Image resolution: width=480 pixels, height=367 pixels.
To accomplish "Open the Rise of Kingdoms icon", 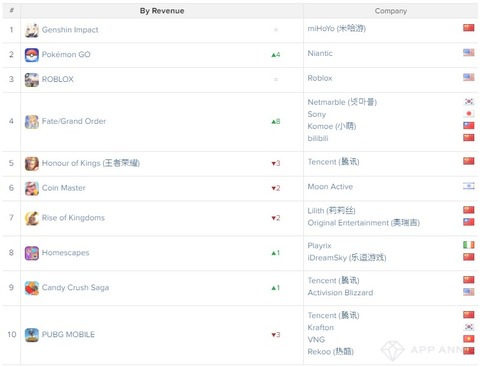I will click(x=32, y=218).
